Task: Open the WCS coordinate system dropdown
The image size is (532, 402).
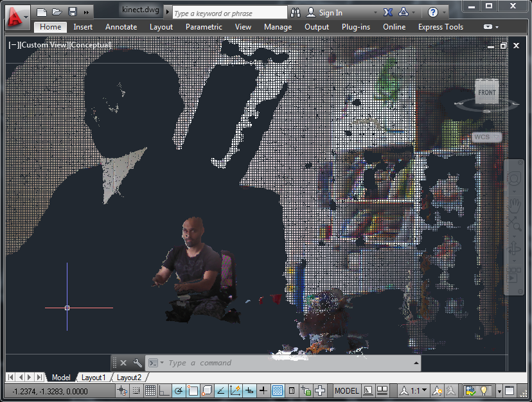Action: click(486, 137)
